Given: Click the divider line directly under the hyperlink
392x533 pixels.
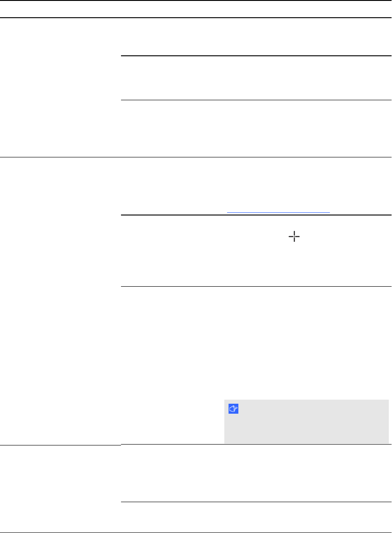Looking at the screenshot, I should tap(256, 215).
